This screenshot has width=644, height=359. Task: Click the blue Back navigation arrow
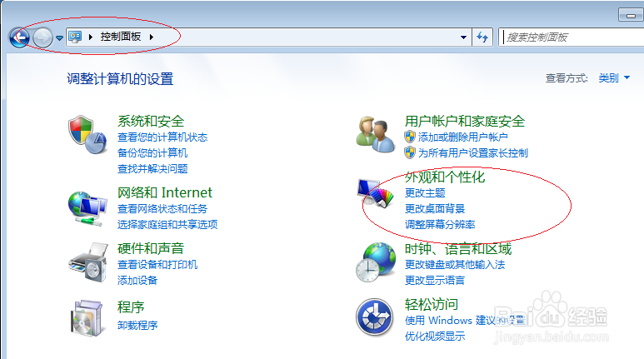(x=19, y=37)
